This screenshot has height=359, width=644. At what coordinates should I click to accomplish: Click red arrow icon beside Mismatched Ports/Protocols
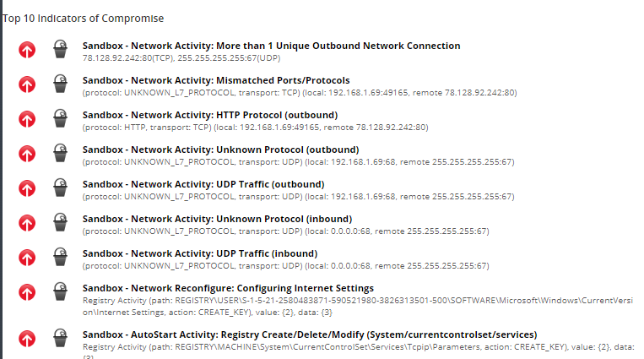point(27,84)
